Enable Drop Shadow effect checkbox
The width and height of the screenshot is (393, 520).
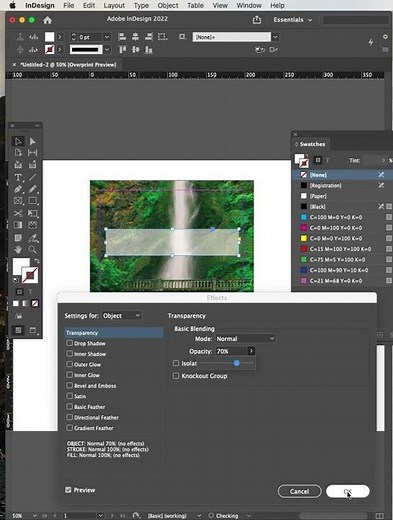tap(69, 343)
